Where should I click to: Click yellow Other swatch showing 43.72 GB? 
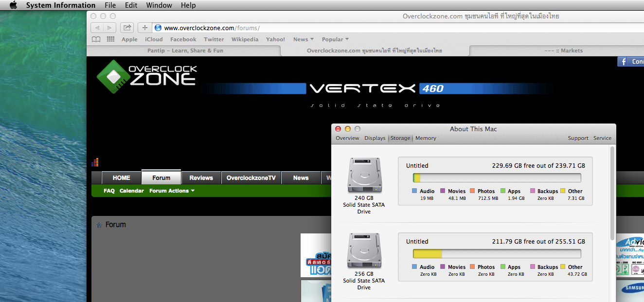click(x=563, y=267)
